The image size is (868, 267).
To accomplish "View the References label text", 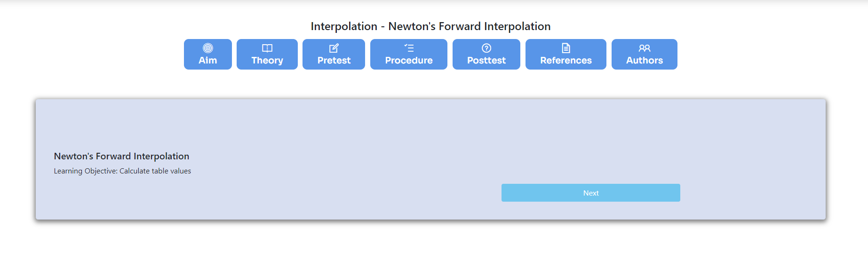I will 566,60.
